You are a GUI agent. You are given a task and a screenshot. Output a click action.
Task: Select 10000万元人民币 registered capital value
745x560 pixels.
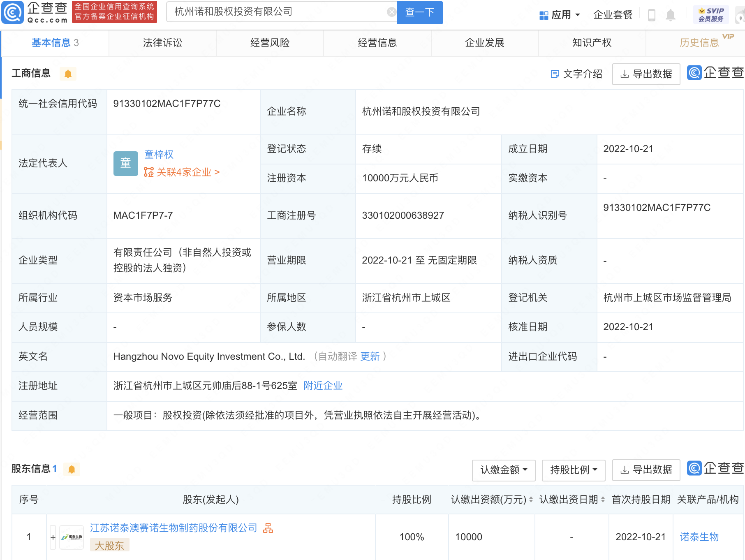[x=400, y=178]
